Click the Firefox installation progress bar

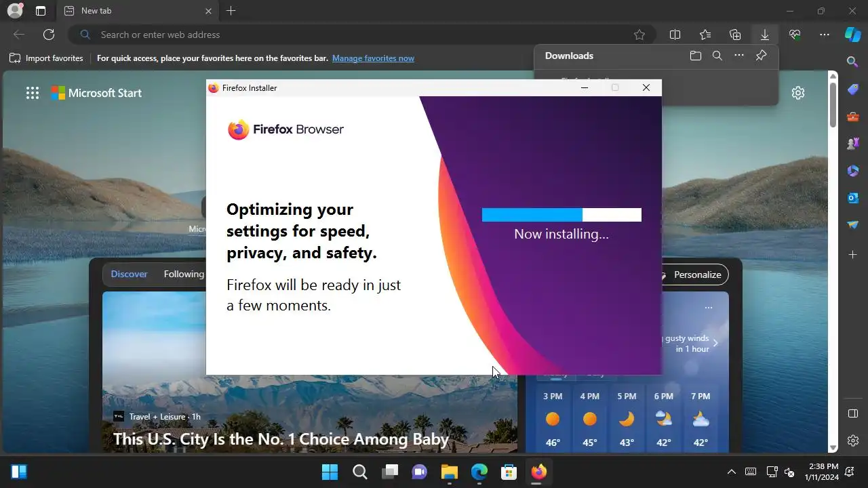[561, 215]
